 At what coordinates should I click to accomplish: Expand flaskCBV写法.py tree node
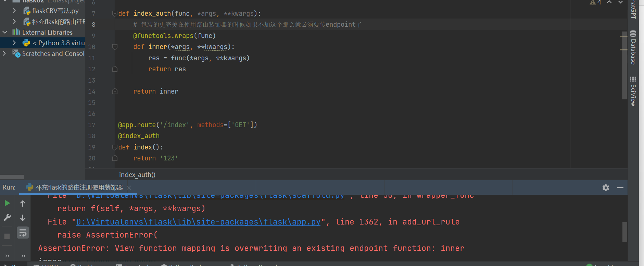tap(14, 11)
